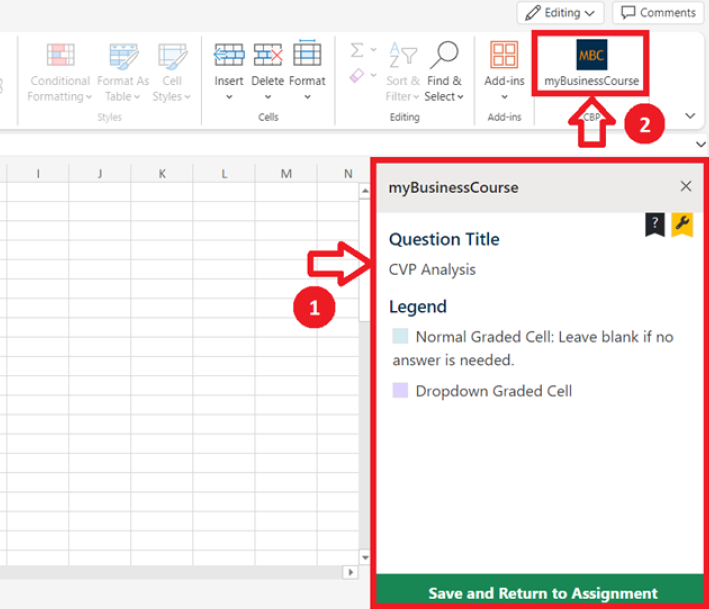Select column L header
This screenshot has width=709, height=609.
(224, 174)
